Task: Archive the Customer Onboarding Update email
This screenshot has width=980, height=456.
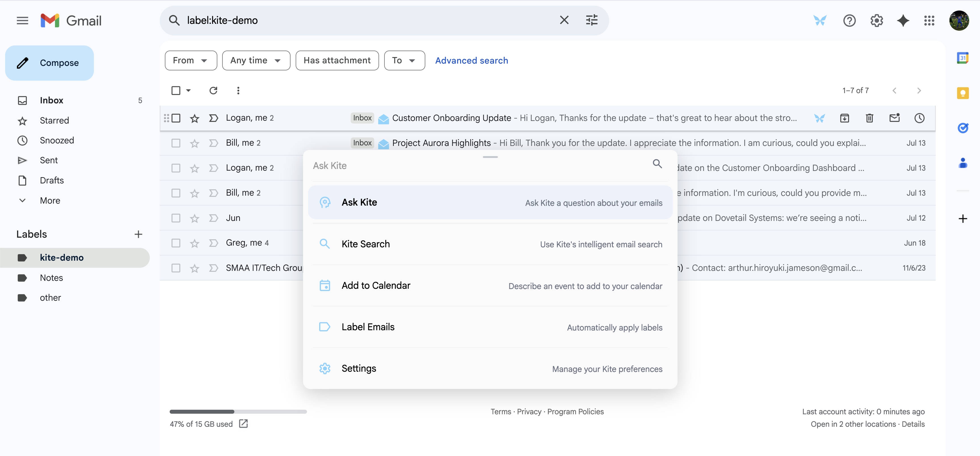Action: (x=844, y=118)
